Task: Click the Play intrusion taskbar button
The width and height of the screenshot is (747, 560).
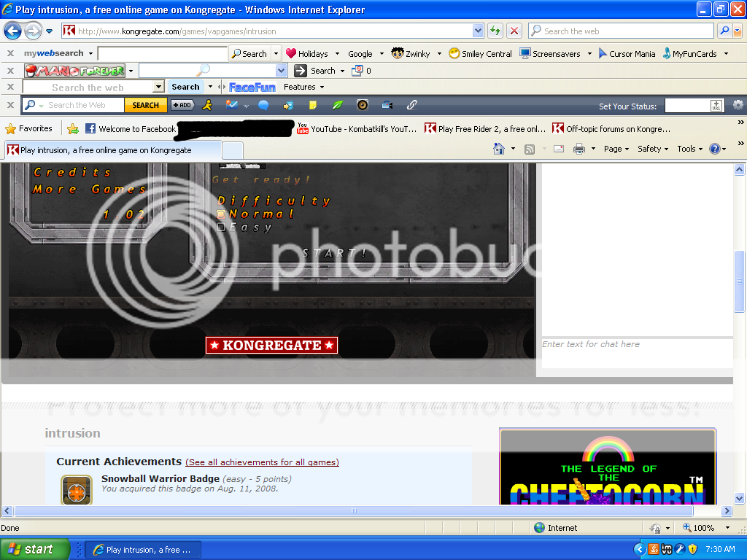Action: [x=143, y=550]
